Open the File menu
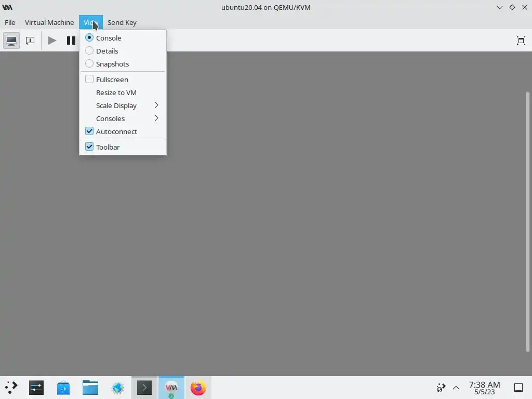This screenshot has width=532, height=399. point(10,22)
